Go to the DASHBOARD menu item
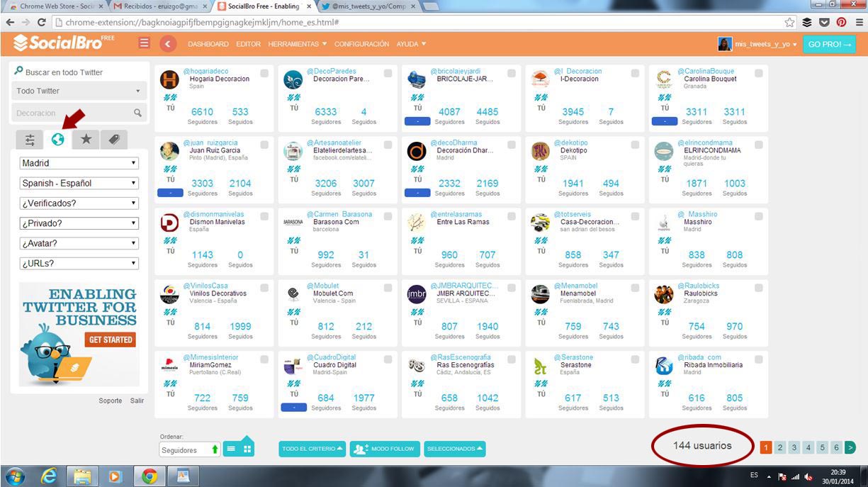Screen dimensions: 868x487 (208, 44)
